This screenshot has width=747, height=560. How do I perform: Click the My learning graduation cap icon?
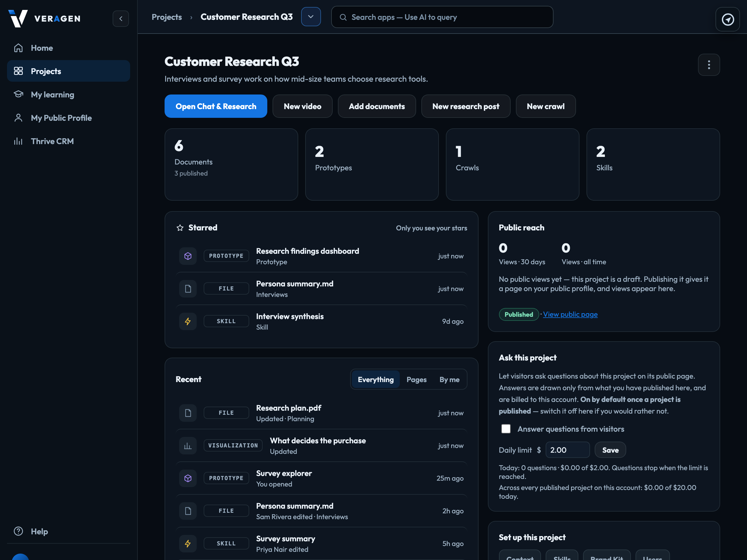click(x=18, y=94)
